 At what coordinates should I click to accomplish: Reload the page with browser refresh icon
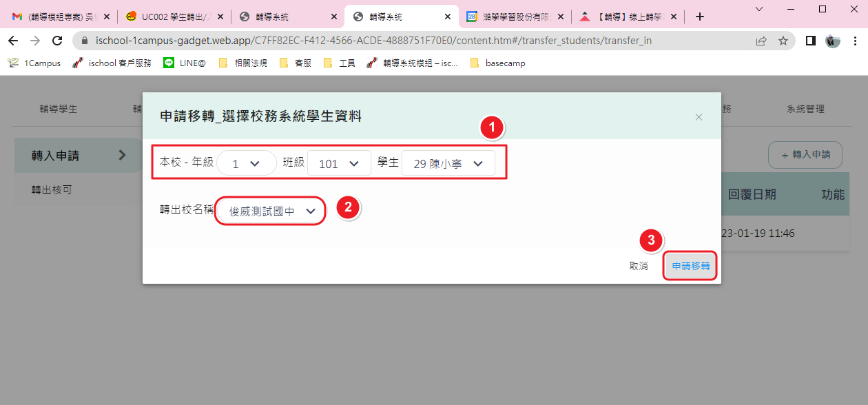click(x=57, y=41)
